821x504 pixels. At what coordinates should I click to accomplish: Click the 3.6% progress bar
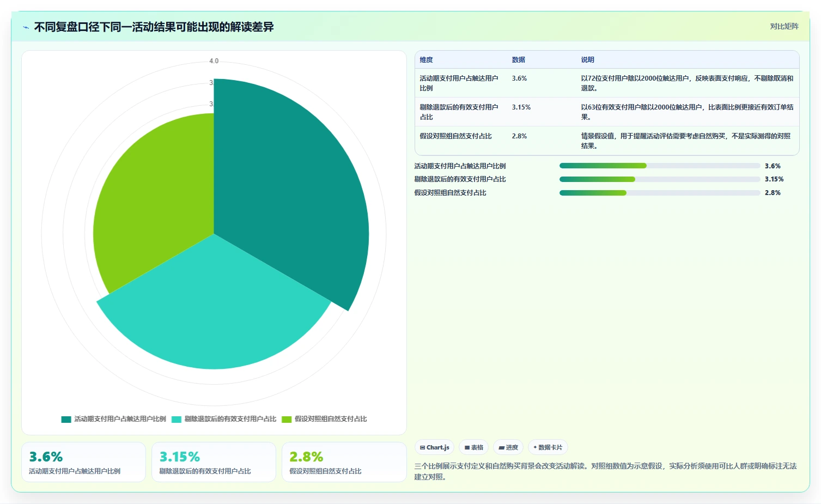point(660,166)
